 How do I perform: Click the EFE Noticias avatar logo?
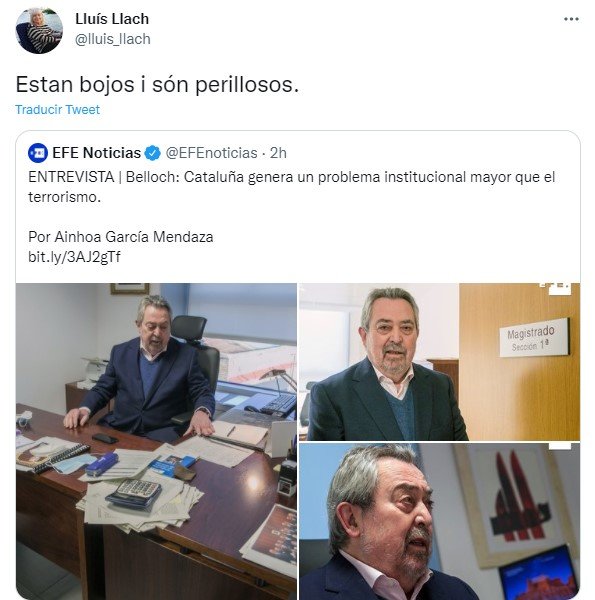[x=38, y=153]
